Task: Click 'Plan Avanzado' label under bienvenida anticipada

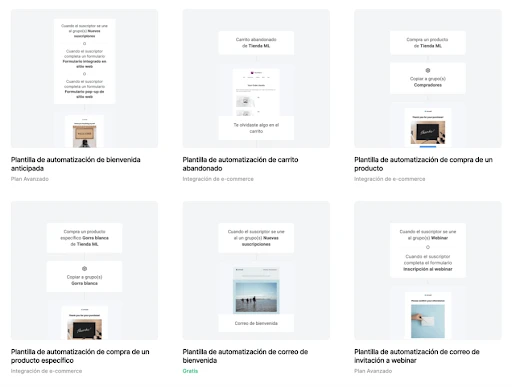Action: (30, 179)
